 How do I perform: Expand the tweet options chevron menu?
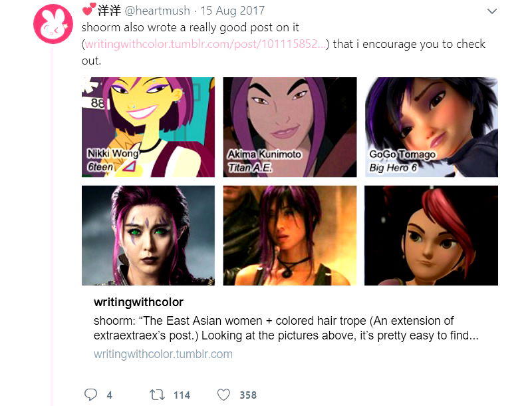coord(492,11)
